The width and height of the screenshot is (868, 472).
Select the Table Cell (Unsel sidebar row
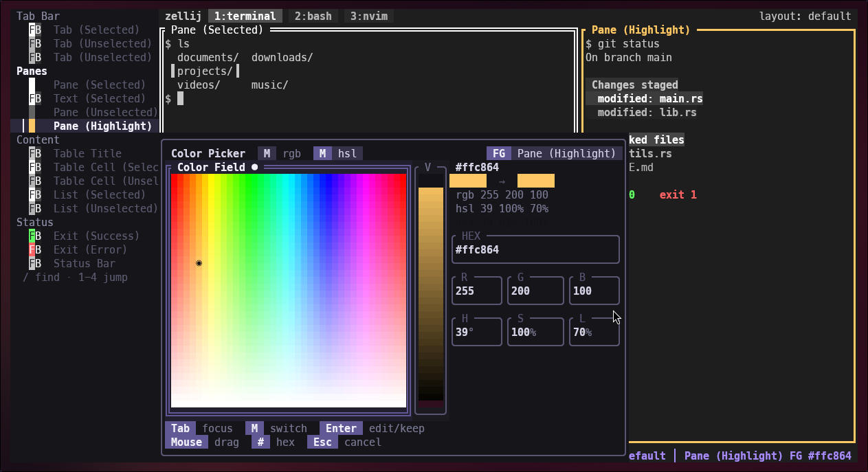(x=85, y=181)
